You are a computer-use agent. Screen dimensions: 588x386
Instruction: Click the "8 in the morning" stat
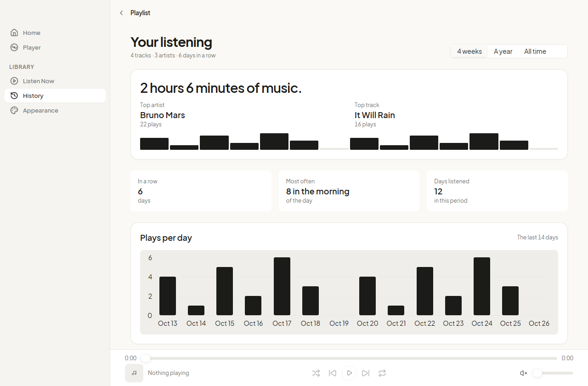tap(318, 191)
